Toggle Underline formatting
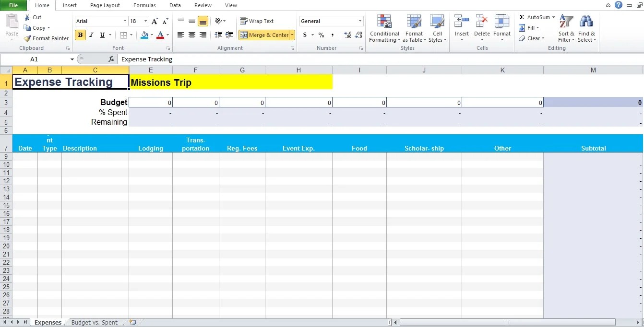644x327 pixels. pyautogui.click(x=102, y=35)
